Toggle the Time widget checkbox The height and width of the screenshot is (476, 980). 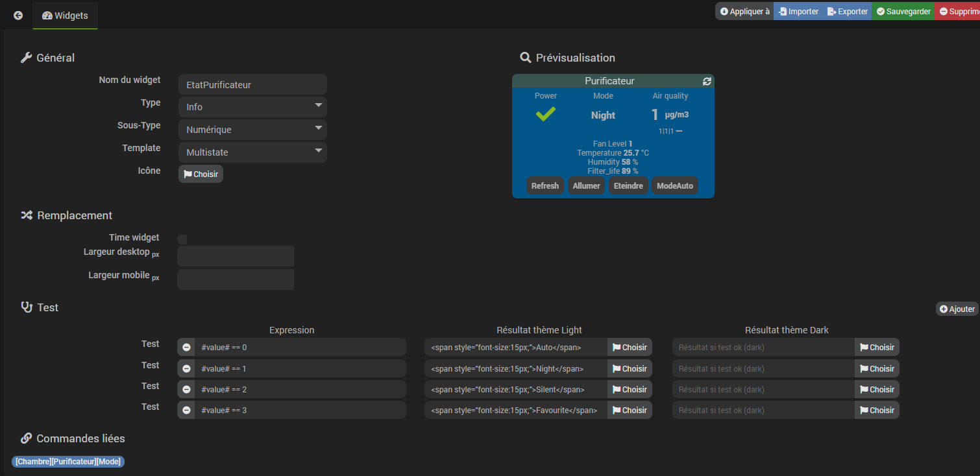pyautogui.click(x=182, y=239)
